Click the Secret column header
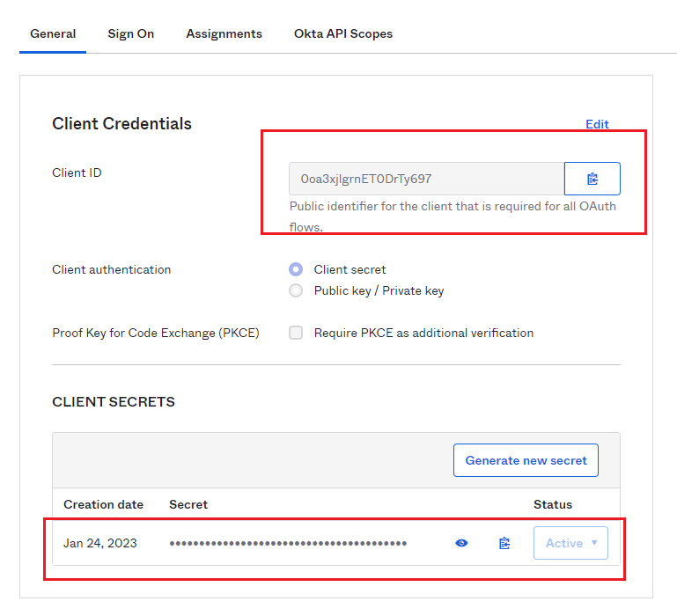This screenshot has height=616, width=677. [188, 504]
